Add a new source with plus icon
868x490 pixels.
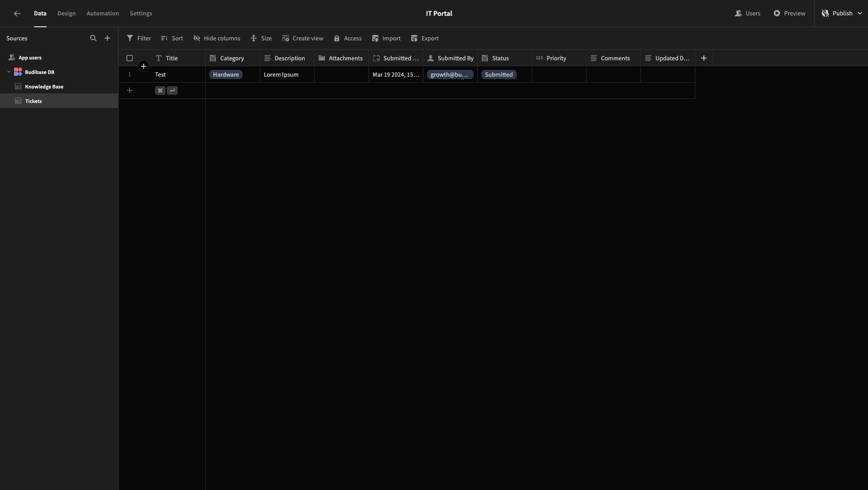point(107,38)
